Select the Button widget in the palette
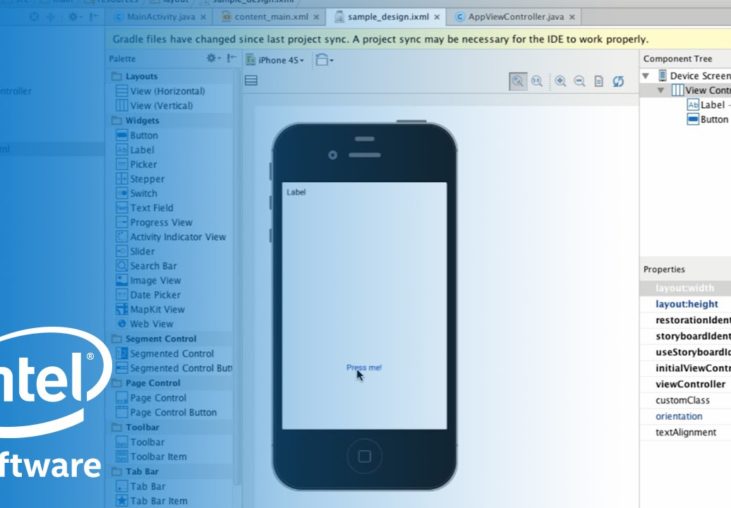This screenshot has height=508, width=731. pyautogui.click(x=143, y=135)
